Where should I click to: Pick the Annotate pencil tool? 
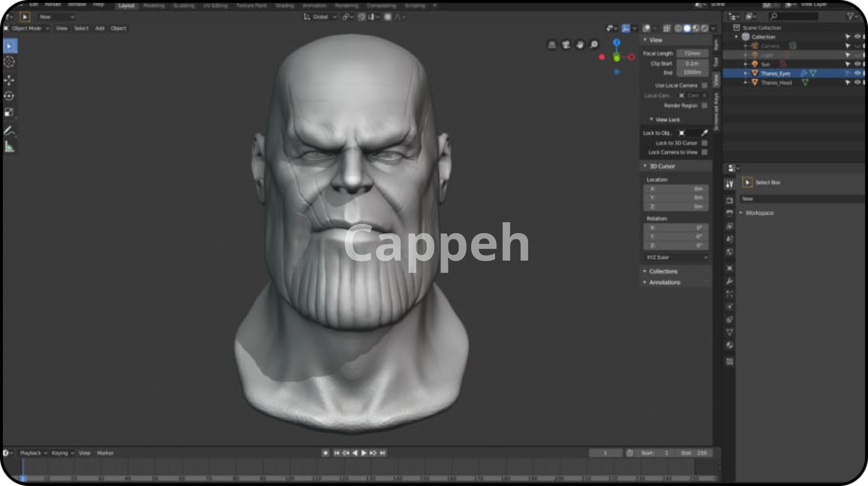pyautogui.click(x=9, y=131)
